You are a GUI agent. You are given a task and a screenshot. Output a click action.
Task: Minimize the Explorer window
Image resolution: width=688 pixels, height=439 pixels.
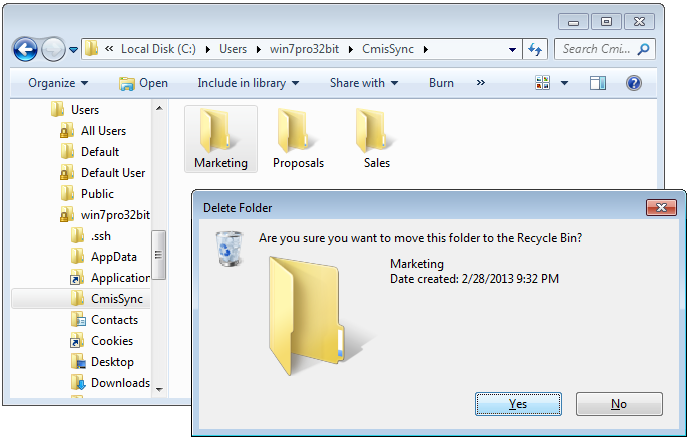pos(573,21)
